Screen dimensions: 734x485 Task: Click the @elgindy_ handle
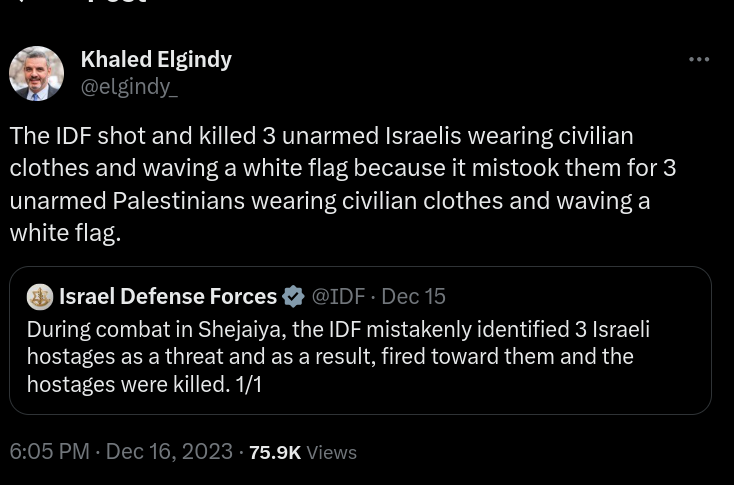coord(129,87)
